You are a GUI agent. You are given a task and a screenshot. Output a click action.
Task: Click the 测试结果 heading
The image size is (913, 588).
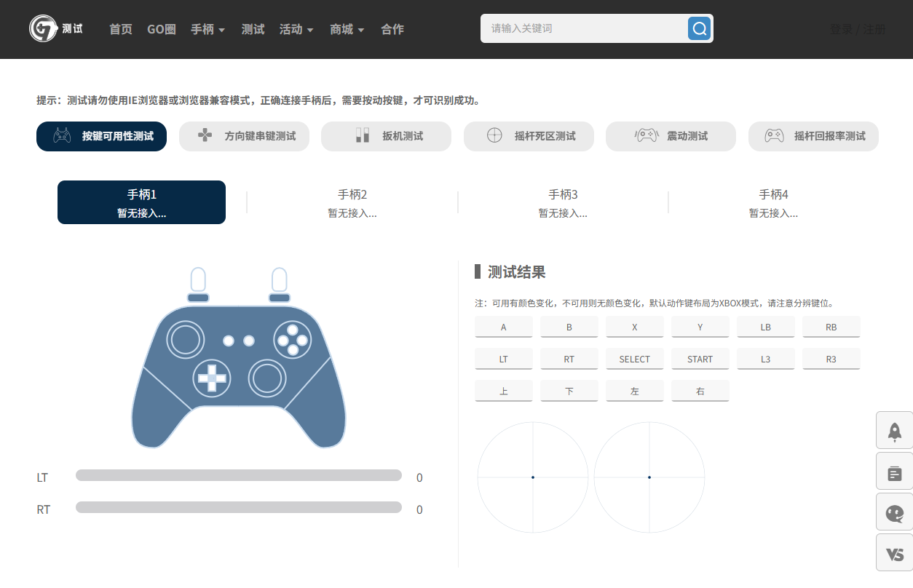click(x=517, y=272)
